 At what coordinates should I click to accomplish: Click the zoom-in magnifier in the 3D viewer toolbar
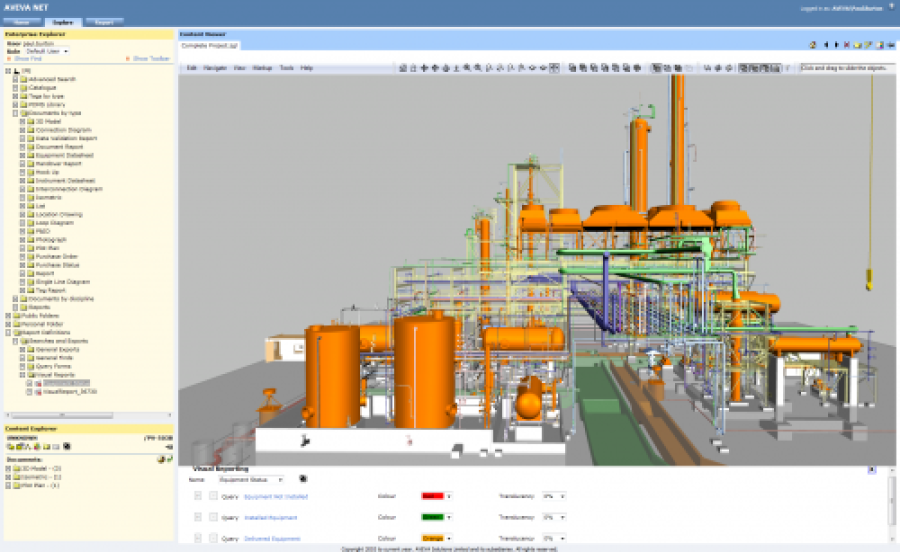tap(467, 68)
